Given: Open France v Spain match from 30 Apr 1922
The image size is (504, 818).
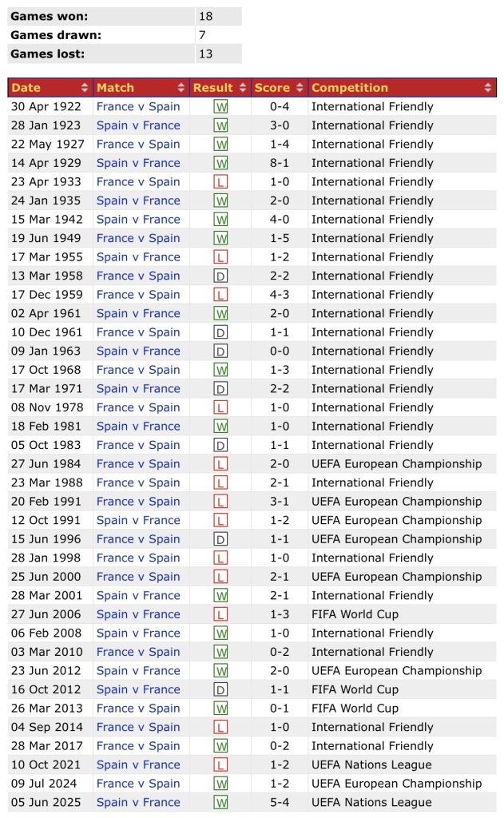Looking at the screenshot, I should coord(138,106).
